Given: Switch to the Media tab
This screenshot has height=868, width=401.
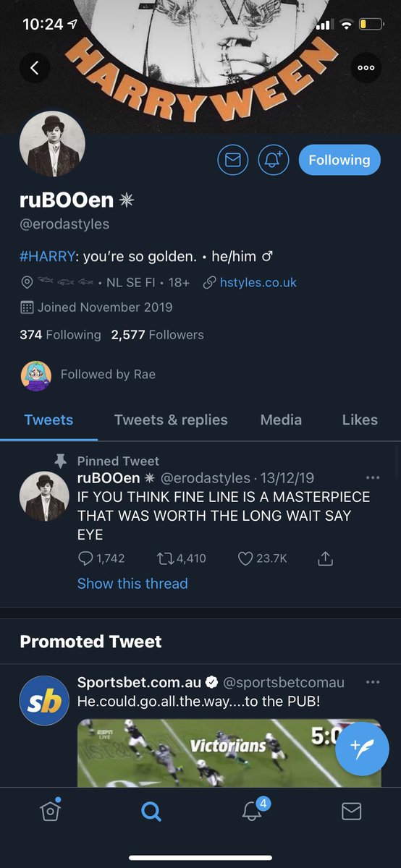Looking at the screenshot, I should (281, 420).
